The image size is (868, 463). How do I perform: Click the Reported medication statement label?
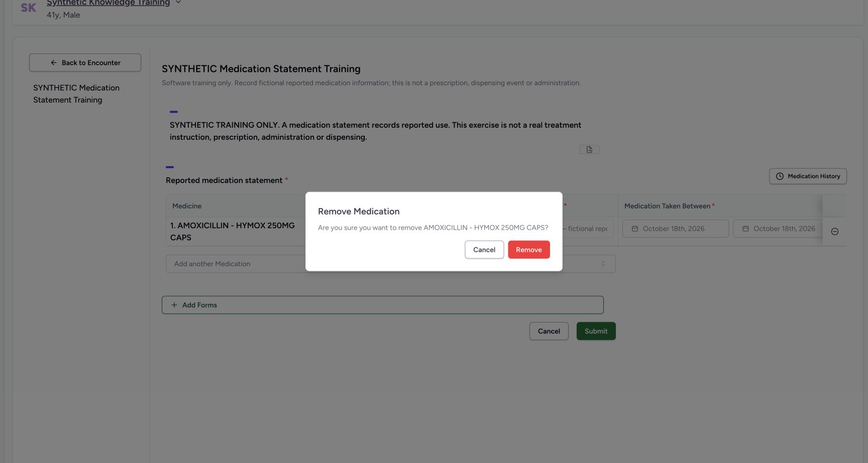point(224,180)
